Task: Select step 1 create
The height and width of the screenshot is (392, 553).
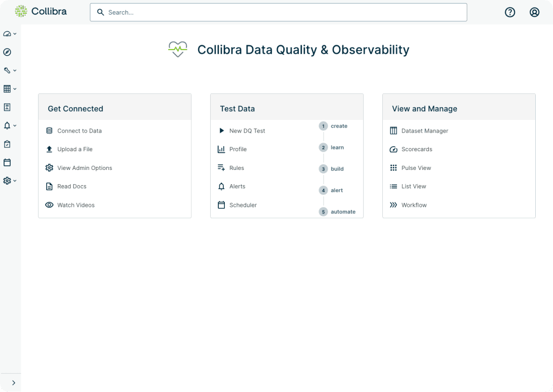Action: point(333,126)
